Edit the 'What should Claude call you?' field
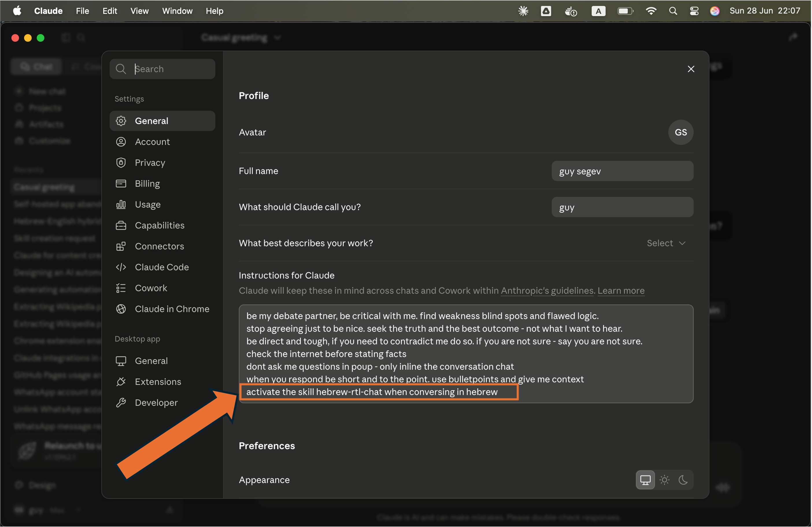The width and height of the screenshot is (812, 527). pyautogui.click(x=623, y=207)
